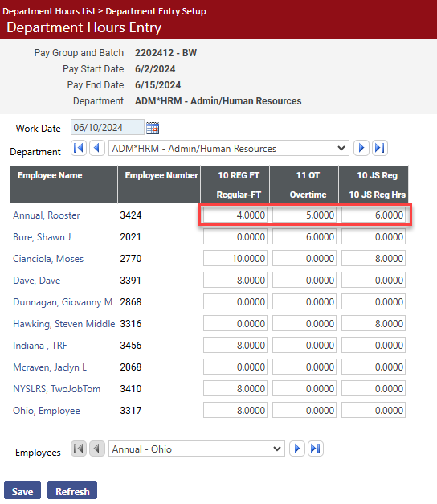
Task: Open Department Hours List breadcrumb
Action: (x=49, y=11)
